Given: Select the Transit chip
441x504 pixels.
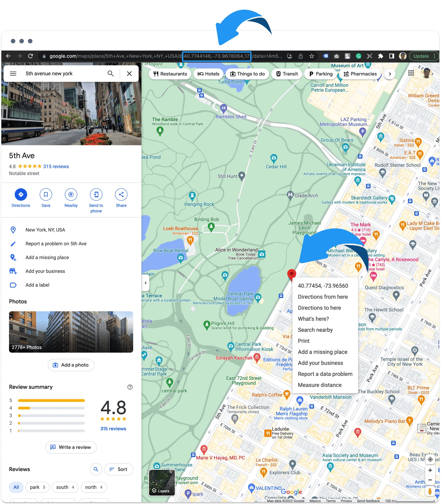Looking at the screenshot, I should [x=287, y=74].
